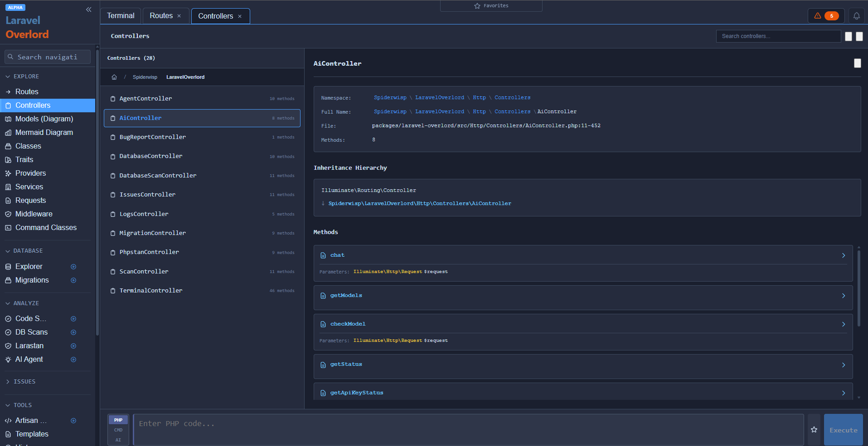The width and height of the screenshot is (868, 446).
Task: Click the Artisan code brackets icon
Action: point(8,421)
